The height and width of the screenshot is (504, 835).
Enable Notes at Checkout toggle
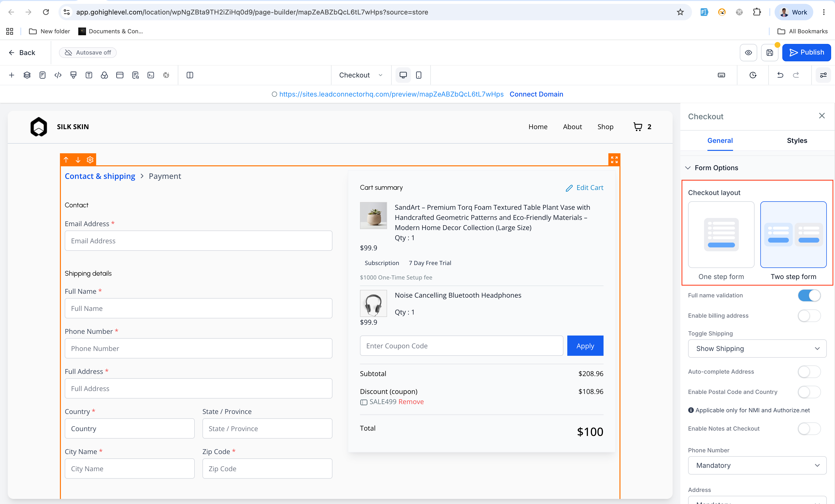point(809,429)
